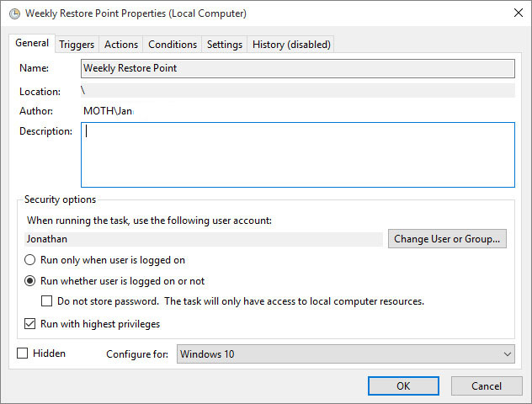Open the Actions tab
The image size is (532, 404).
coord(121,45)
